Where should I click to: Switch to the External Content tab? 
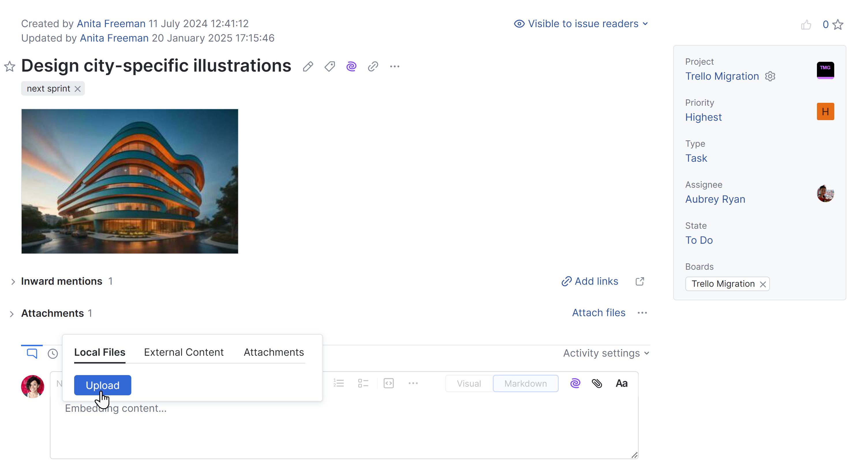(x=184, y=352)
